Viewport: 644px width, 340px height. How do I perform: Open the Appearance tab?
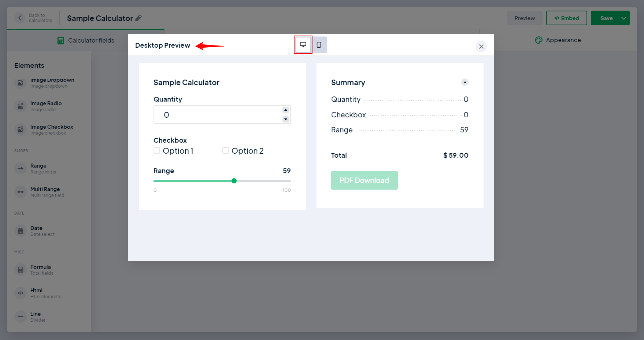point(558,40)
